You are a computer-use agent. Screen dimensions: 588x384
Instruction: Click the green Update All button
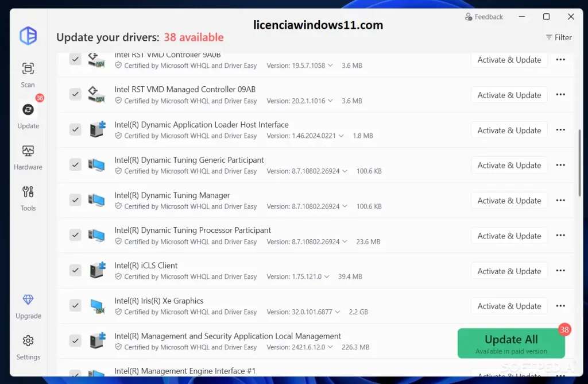click(x=511, y=343)
